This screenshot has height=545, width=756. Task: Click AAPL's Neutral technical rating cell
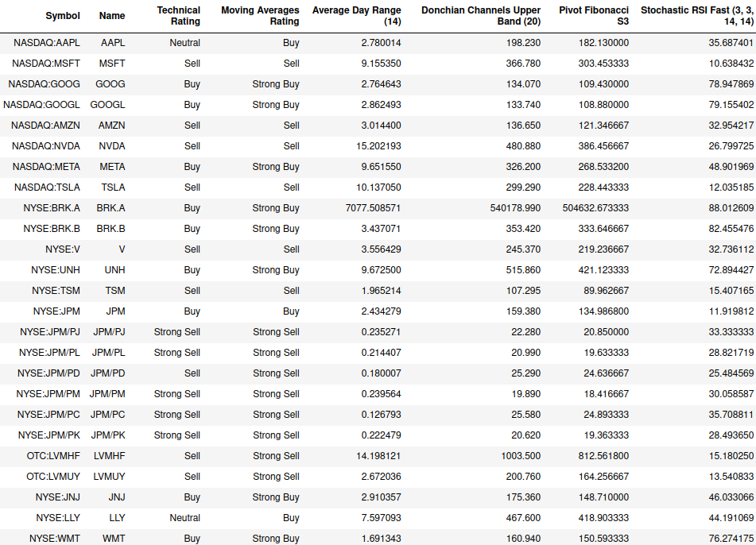click(x=184, y=43)
